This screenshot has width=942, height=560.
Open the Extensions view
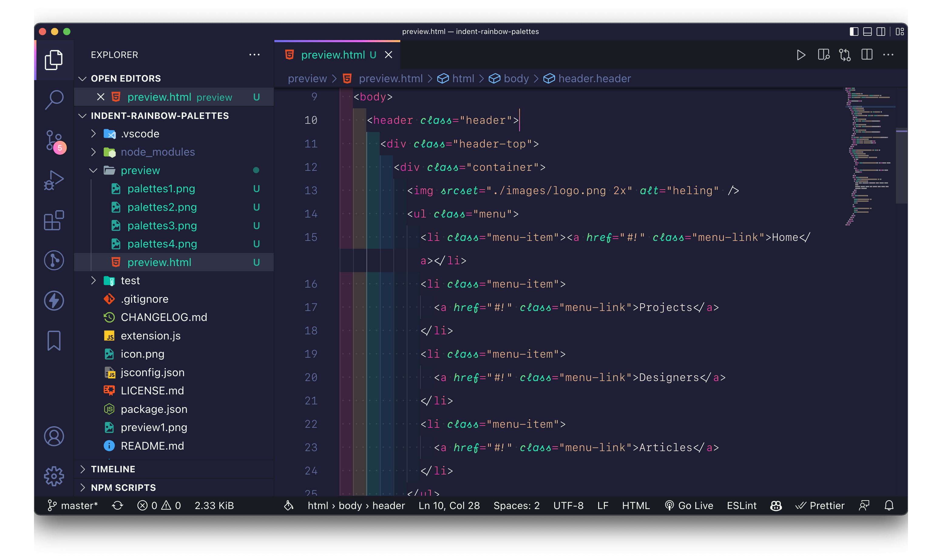click(54, 220)
